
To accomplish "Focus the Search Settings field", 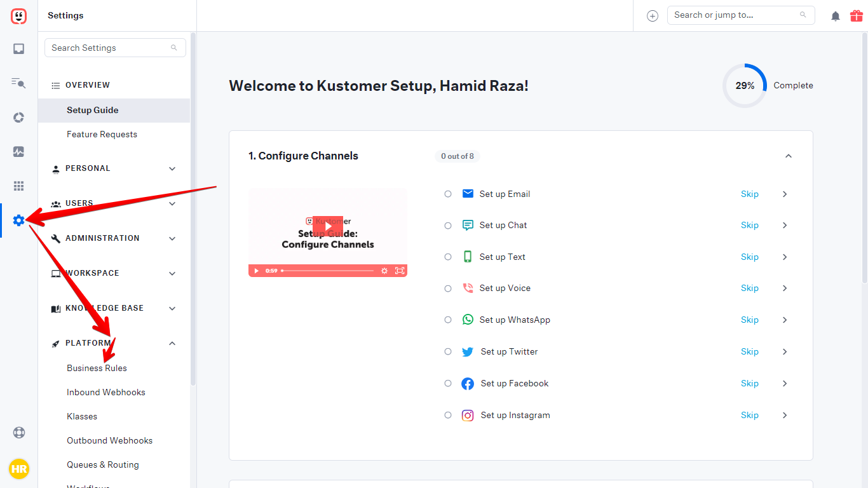I will [x=115, y=48].
